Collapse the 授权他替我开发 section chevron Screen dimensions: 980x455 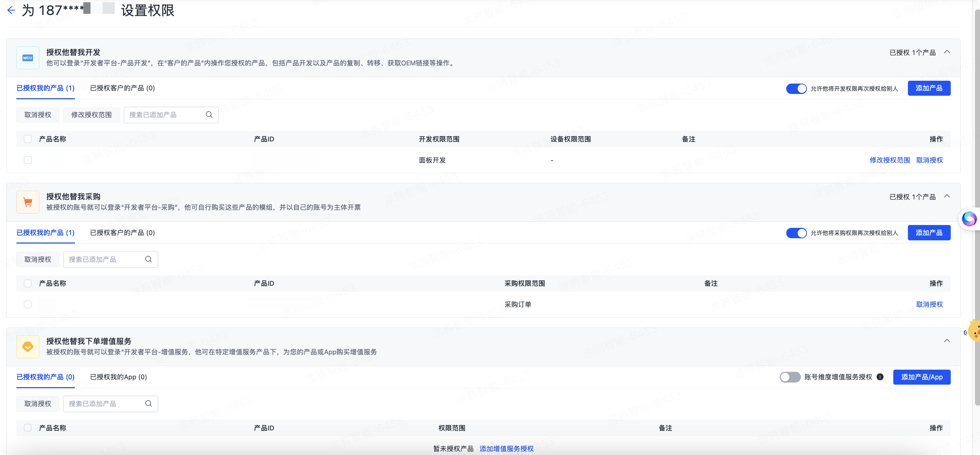[x=947, y=52]
